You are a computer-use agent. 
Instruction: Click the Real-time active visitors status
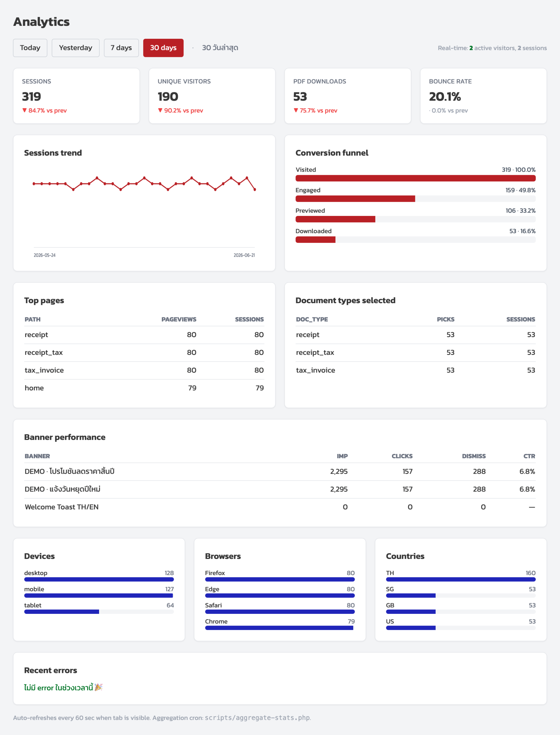click(492, 48)
